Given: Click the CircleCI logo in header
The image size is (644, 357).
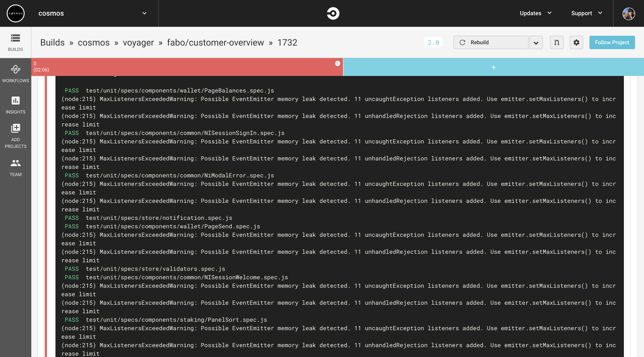Looking at the screenshot, I should click(333, 13).
